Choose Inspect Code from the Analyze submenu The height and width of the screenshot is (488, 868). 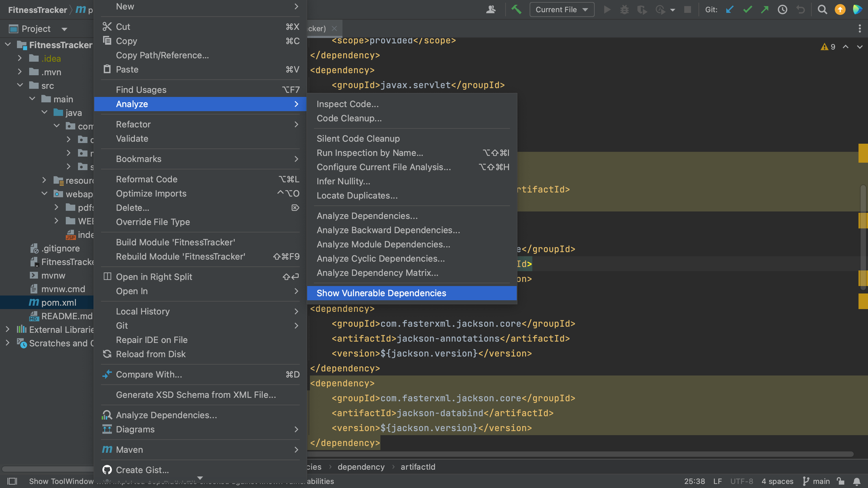[x=348, y=104]
